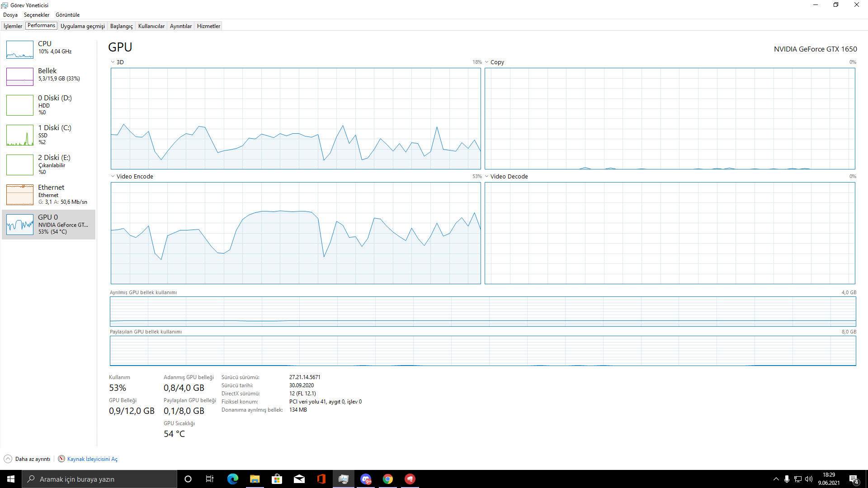Viewport: 868px width, 488px height.
Task: Open the Seçenekler menu
Action: click(37, 15)
